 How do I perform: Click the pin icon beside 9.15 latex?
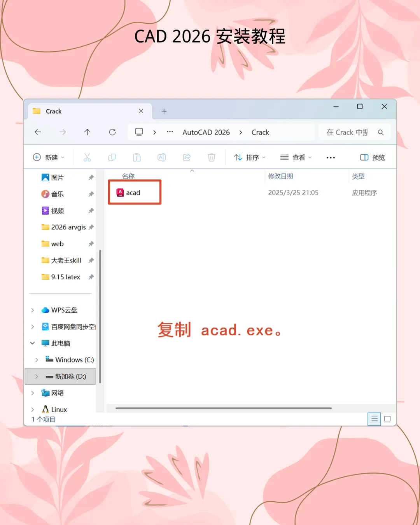pos(91,277)
